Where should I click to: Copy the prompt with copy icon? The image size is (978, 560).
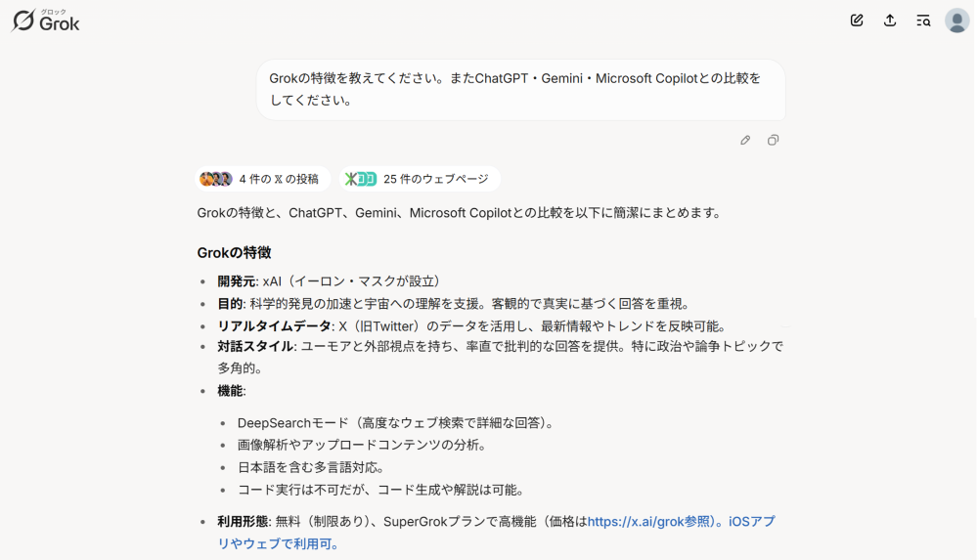773,141
